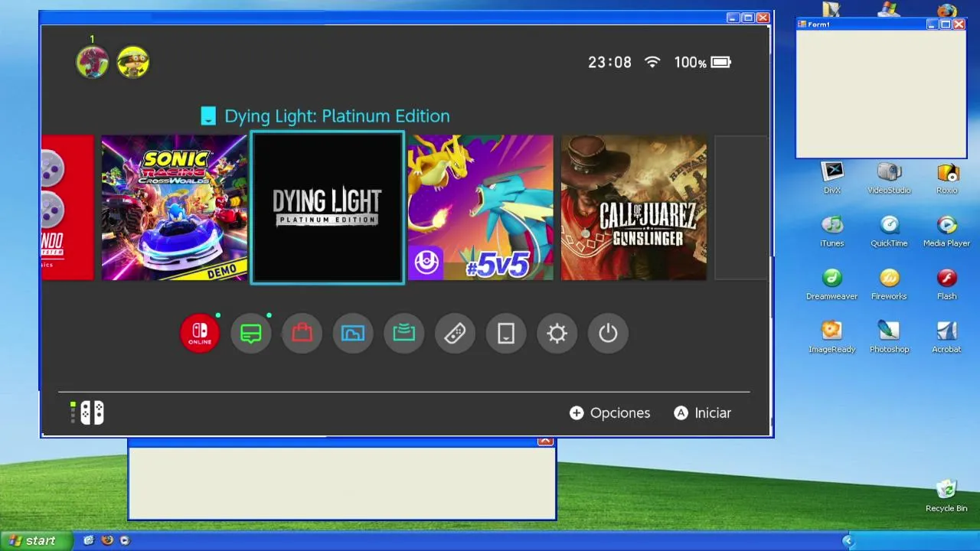Select the yellow second user avatar
Image resolution: width=980 pixels, height=551 pixels.
pyautogui.click(x=133, y=62)
